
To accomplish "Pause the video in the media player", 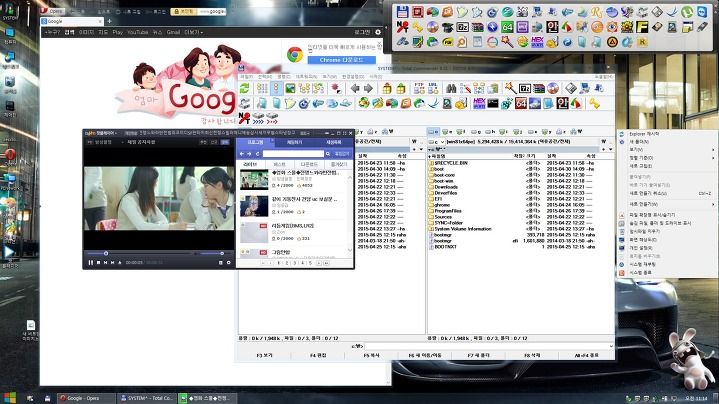I will (x=90, y=262).
